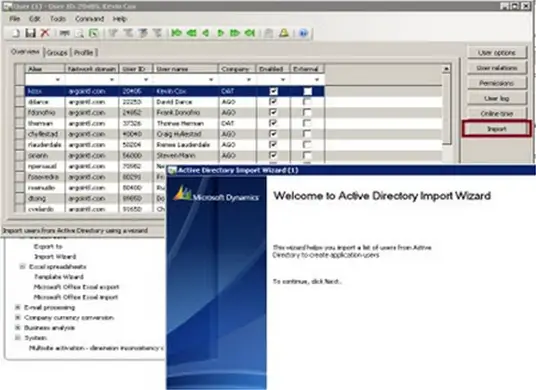Click the green next page double arrow
536x390 pixels.
(235, 33)
